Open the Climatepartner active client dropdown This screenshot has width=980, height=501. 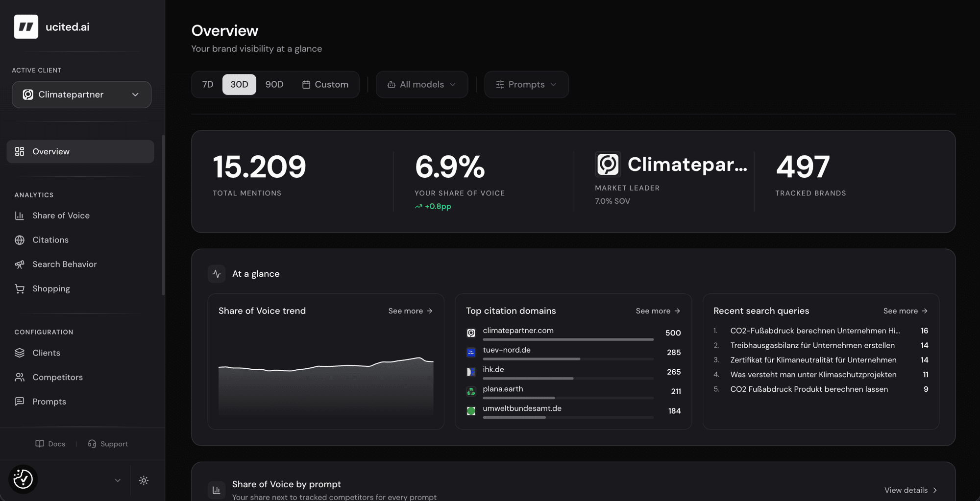click(82, 95)
